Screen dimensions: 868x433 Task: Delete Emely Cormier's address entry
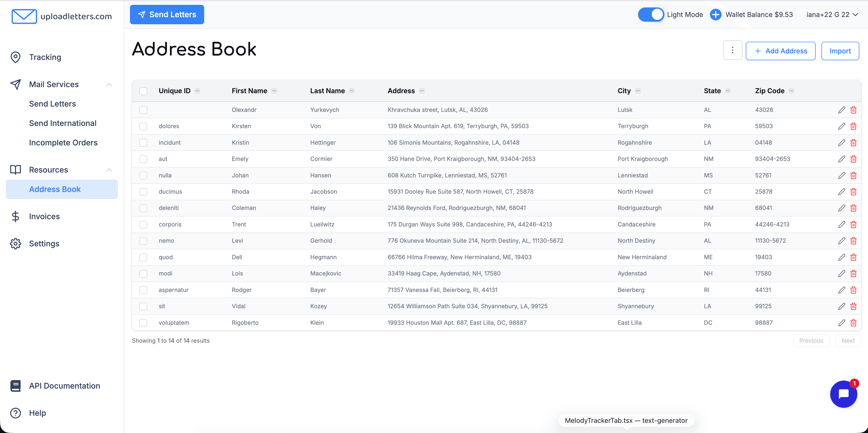[853, 159]
